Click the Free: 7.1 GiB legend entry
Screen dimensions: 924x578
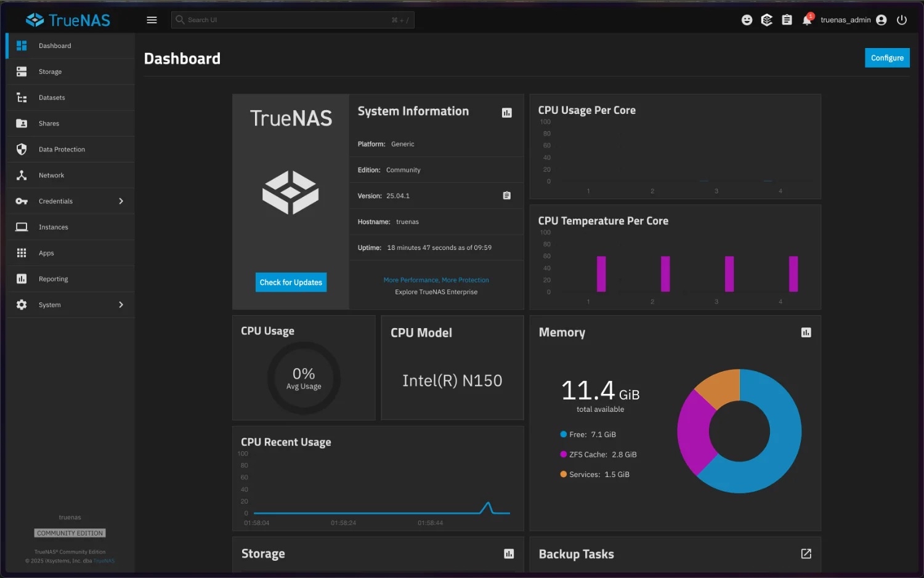(x=588, y=435)
